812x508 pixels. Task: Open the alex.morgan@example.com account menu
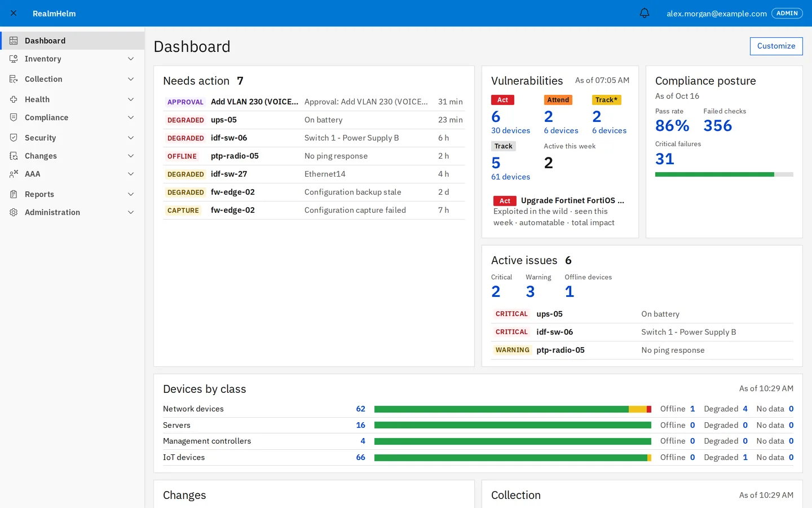(716, 14)
